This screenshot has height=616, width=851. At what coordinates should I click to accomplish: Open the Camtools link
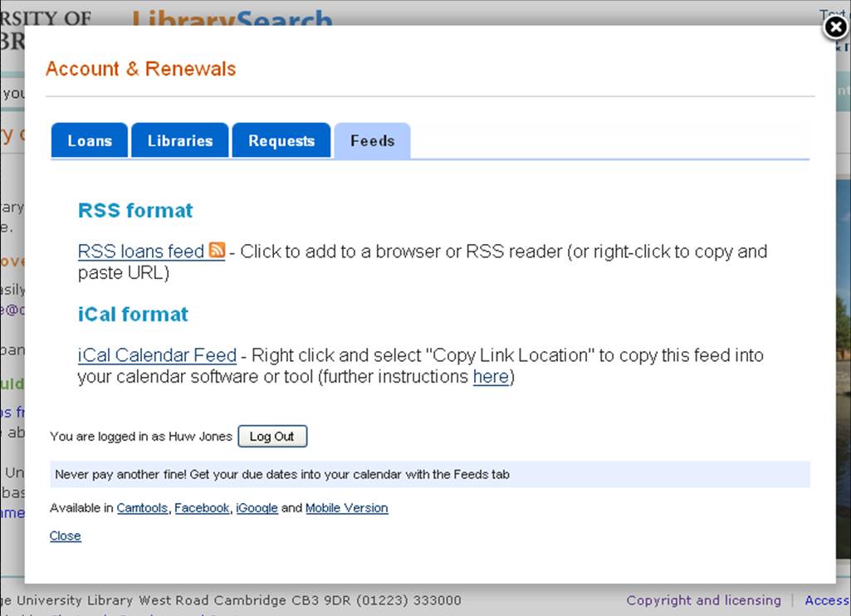tap(142, 507)
